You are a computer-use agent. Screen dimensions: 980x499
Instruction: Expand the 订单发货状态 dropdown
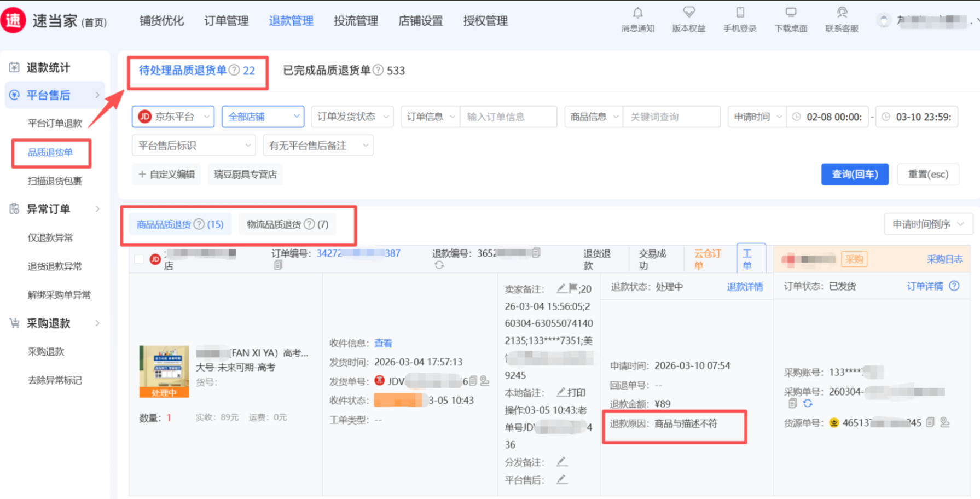pyautogui.click(x=352, y=117)
